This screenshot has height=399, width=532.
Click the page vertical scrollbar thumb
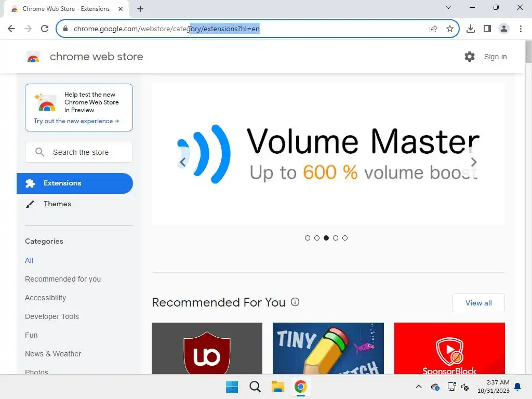(528, 51)
